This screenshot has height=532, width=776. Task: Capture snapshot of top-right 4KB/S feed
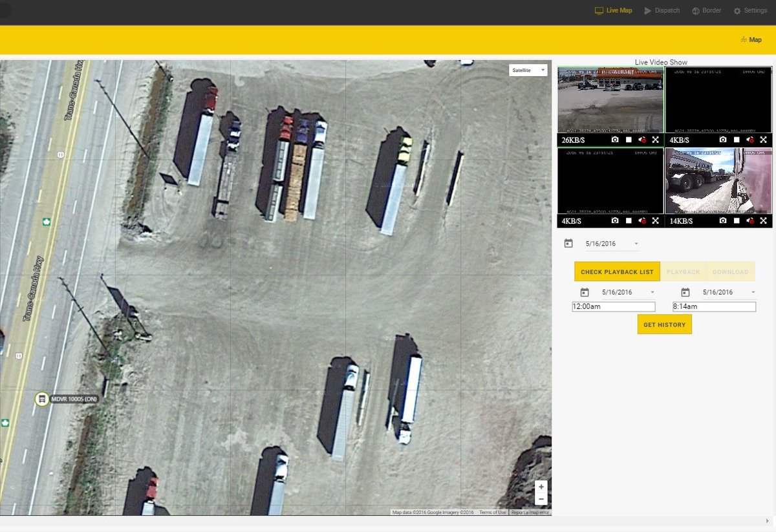(723, 140)
